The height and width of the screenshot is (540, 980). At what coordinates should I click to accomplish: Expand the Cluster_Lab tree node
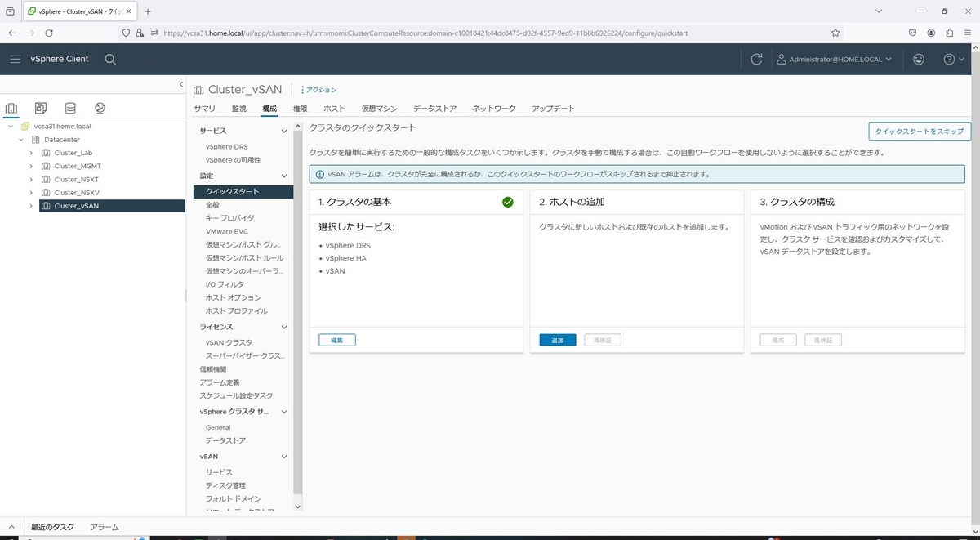[31, 153]
